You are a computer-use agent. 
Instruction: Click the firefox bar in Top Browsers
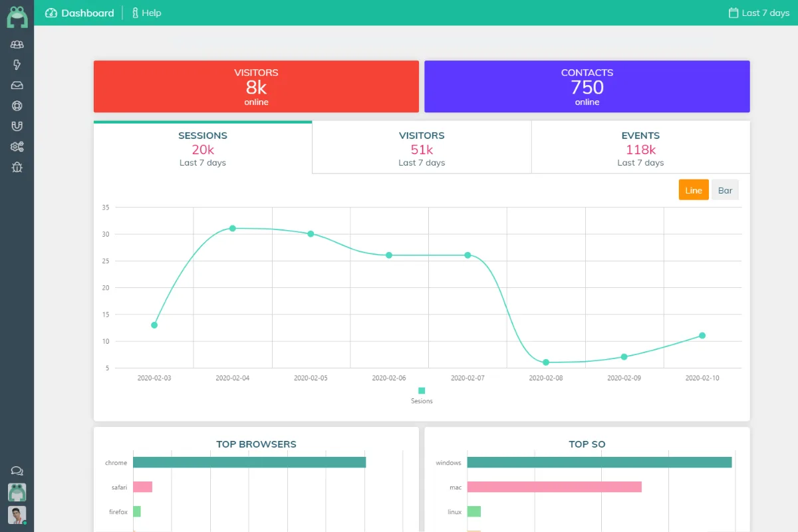pos(137,511)
